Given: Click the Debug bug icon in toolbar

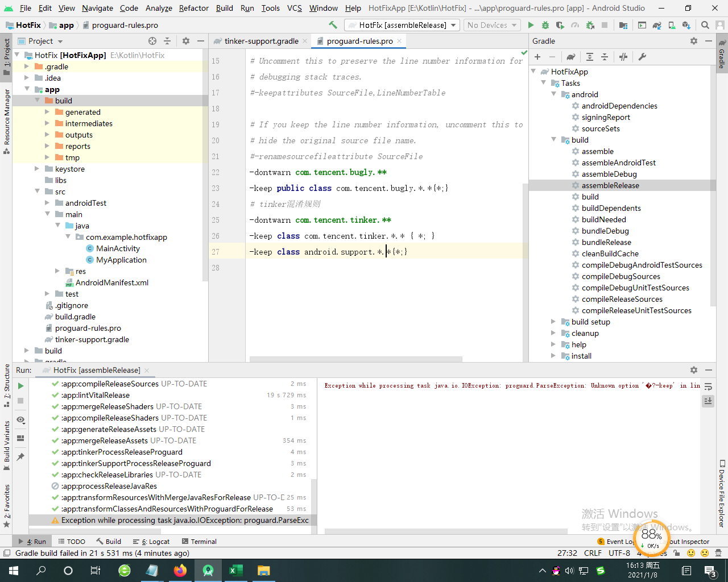Looking at the screenshot, I should coord(545,25).
